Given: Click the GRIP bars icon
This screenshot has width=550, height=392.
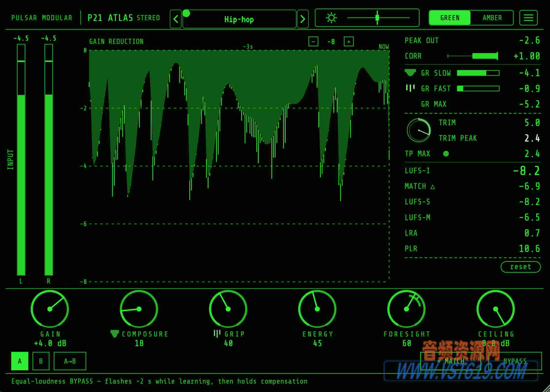Looking at the screenshot, I should tap(217, 334).
